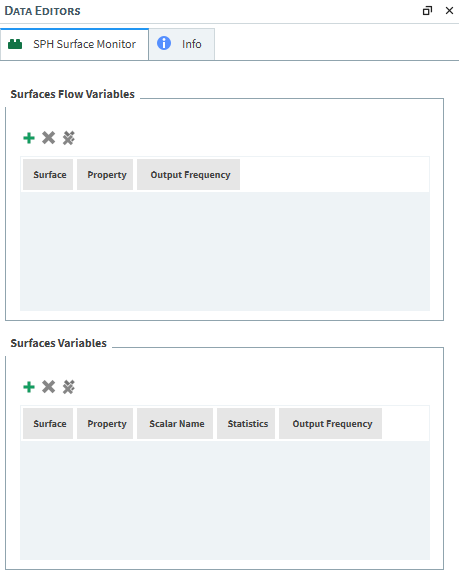Click the Data Editors panel title
The width and height of the screenshot is (459, 575).
(42, 11)
